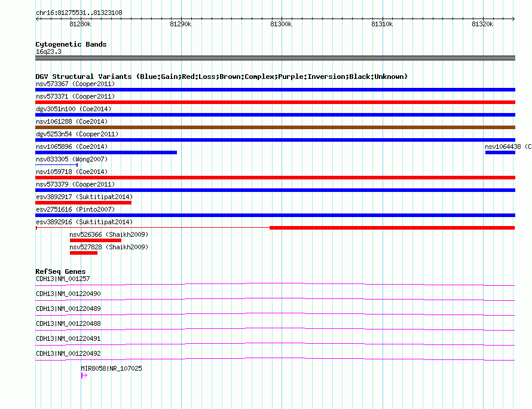Viewport: 532px width, 409px height.
Task: Click the CDH13|NM_001257 gene label
Action: (63, 279)
